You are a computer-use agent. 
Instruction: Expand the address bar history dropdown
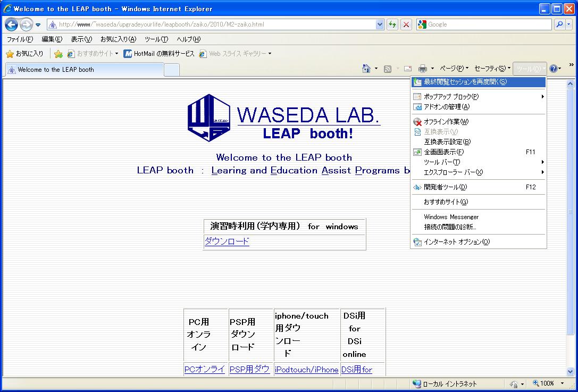(380, 24)
